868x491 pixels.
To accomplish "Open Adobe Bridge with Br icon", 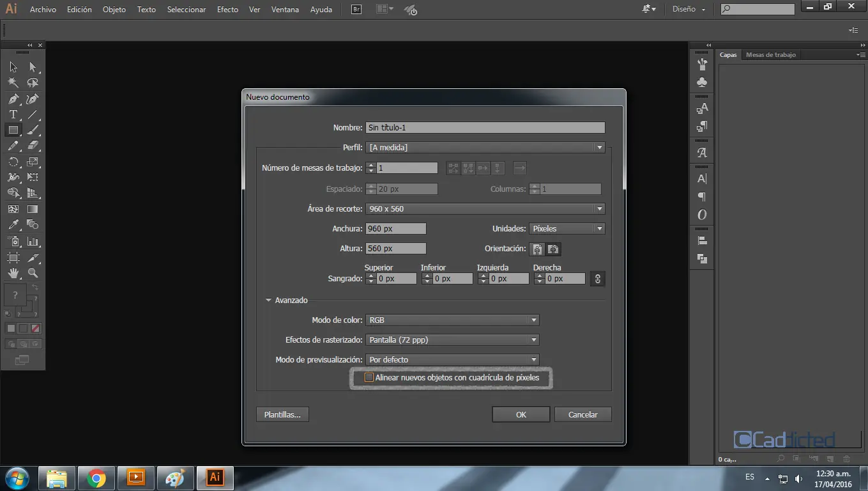I will click(x=356, y=10).
